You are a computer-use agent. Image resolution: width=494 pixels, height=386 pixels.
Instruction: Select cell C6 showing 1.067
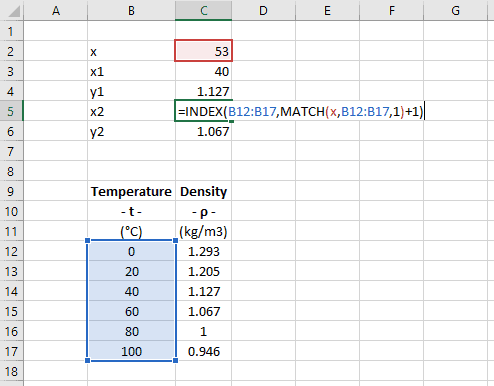tap(203, 131)
